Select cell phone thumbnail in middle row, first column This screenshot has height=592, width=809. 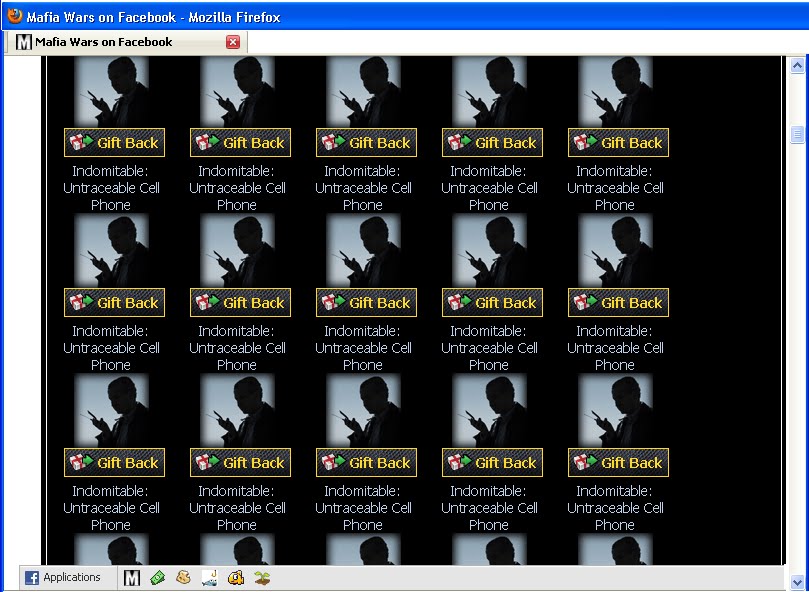pos(111,250)
